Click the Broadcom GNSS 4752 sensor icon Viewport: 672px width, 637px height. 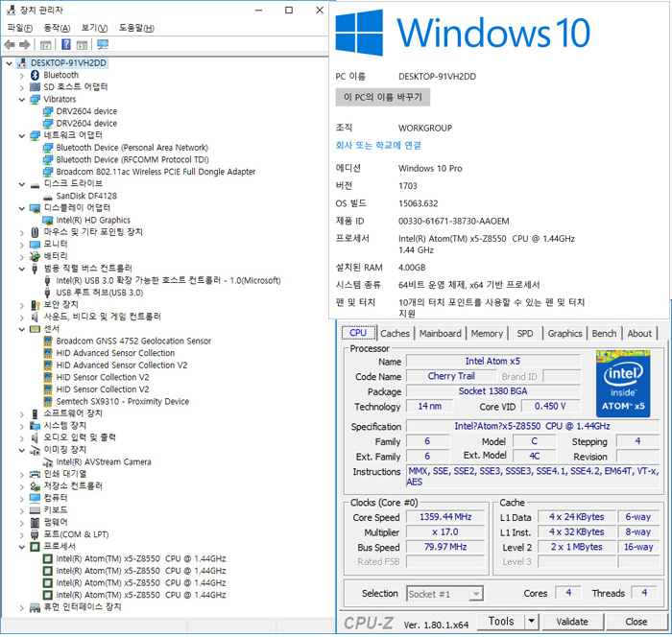(x=48, y=341)
